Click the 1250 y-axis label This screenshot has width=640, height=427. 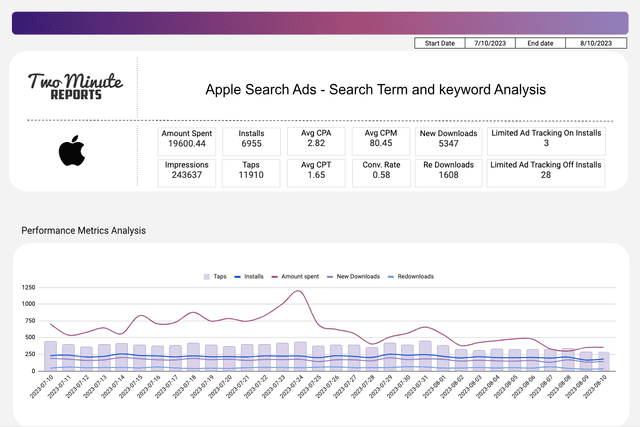point(29,287)
